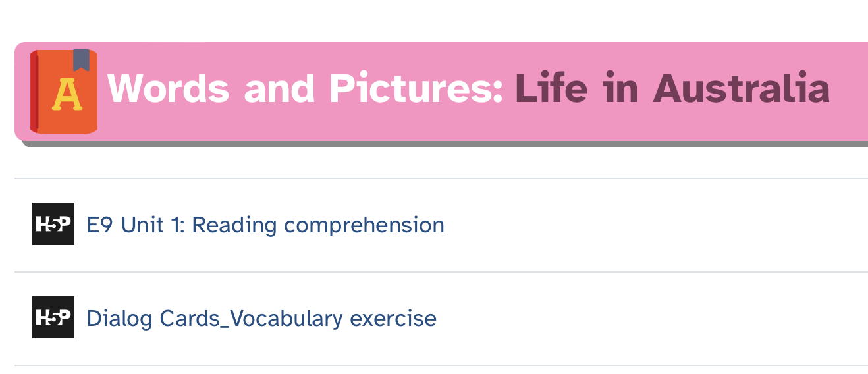
Task: Click the white "Words and Pictures:" heading text
Action: point(306,88)
